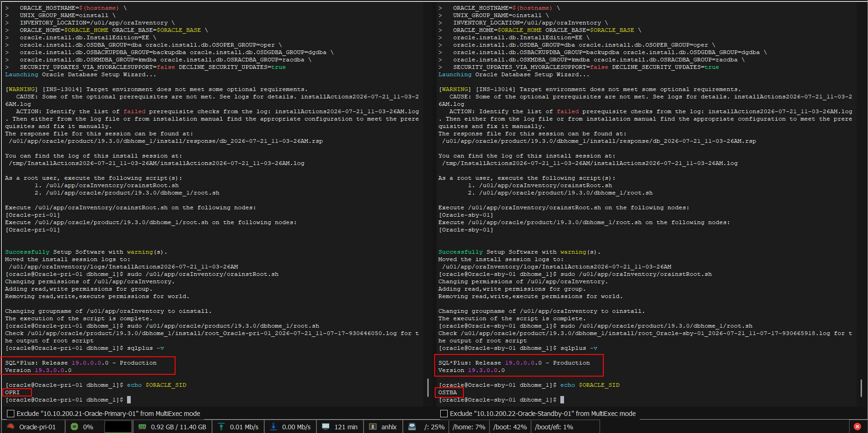Click the '/home: 7%' disk usage entry

(x=469, y=427)
